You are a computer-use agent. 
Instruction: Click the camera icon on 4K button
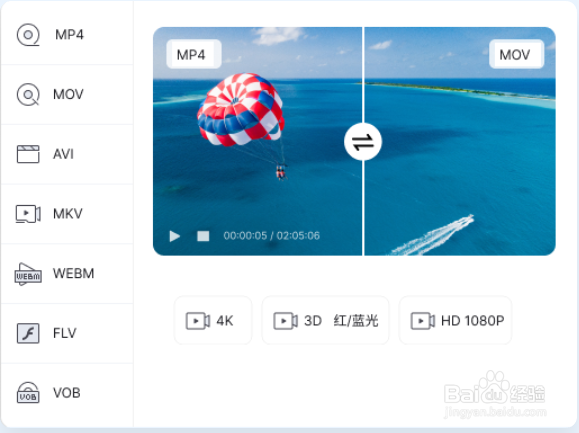click(x=198, y=321)
